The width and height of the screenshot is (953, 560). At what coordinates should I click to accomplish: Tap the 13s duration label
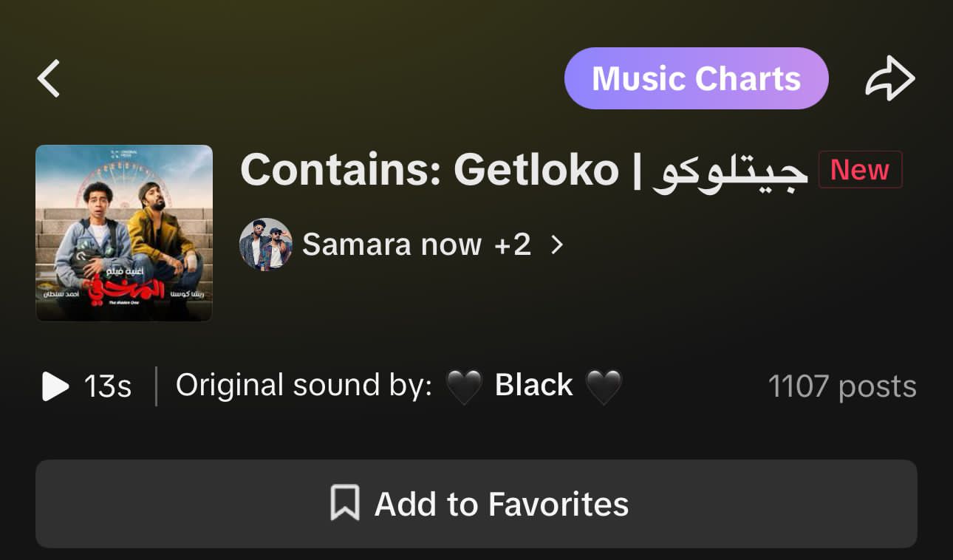(x=108, y=386)
